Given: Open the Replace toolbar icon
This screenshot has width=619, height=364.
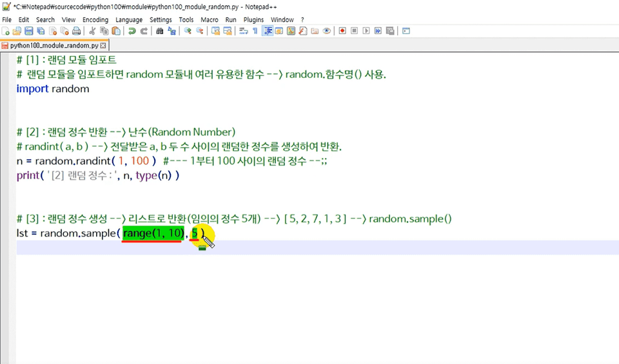Looking at the screenshot, I should click(x=172, y=31).
